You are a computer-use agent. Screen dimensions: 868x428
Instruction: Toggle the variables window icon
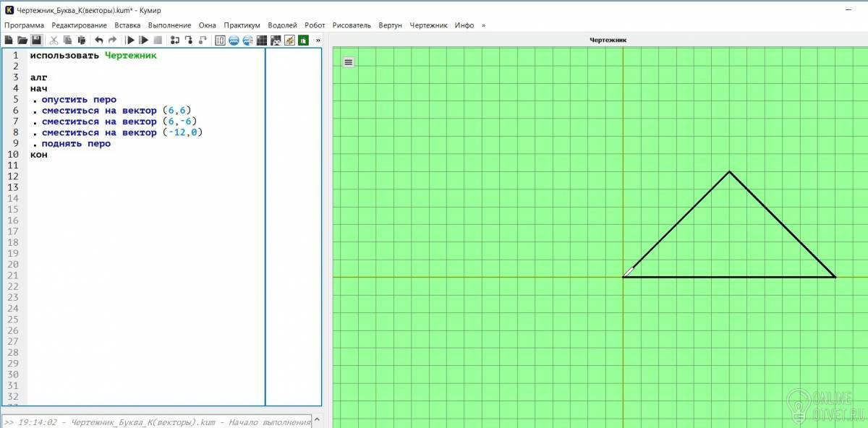pyautogui.click(x=221, y=40)
